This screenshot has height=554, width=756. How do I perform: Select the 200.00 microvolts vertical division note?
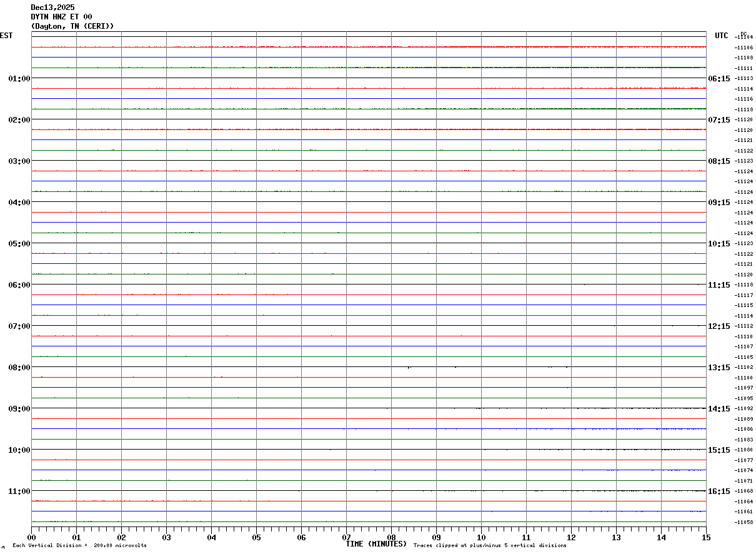pyautogui.click(x=80, y=546)
